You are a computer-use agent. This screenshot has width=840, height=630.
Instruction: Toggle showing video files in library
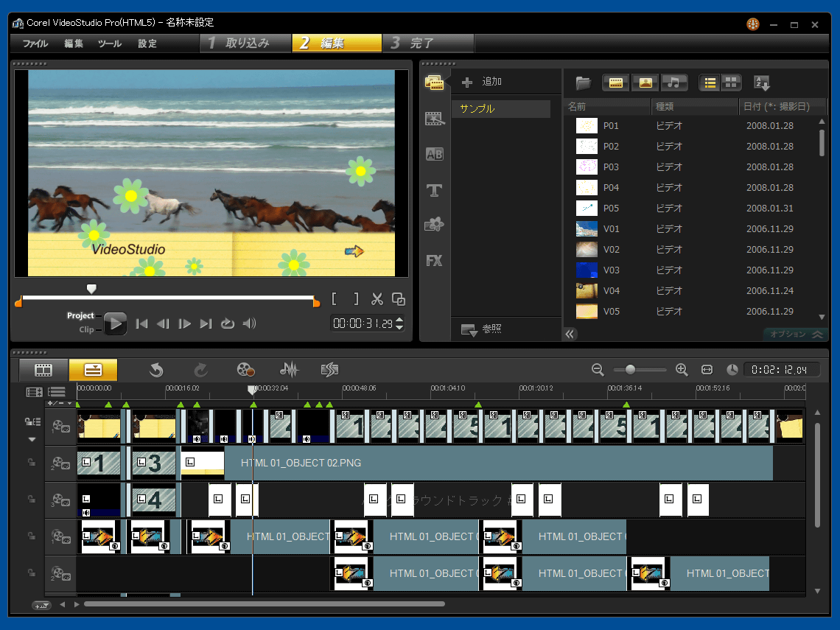[615, 83]
